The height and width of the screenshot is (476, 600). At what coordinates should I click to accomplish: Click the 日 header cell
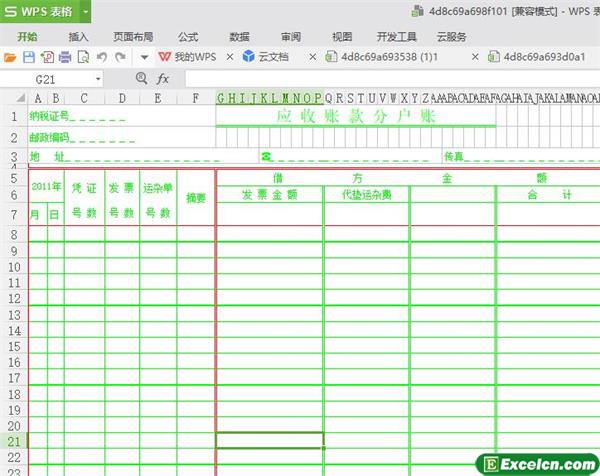pyautogui.click(x=55, y=215)
